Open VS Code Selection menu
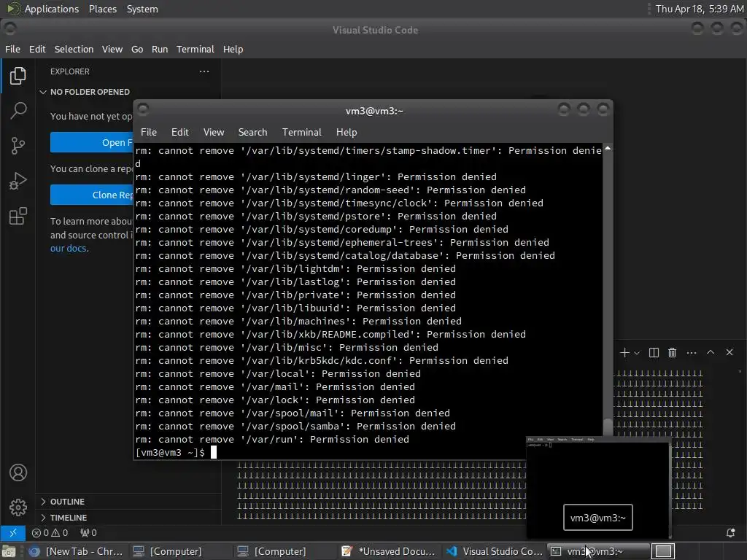 tap(74, 49)
